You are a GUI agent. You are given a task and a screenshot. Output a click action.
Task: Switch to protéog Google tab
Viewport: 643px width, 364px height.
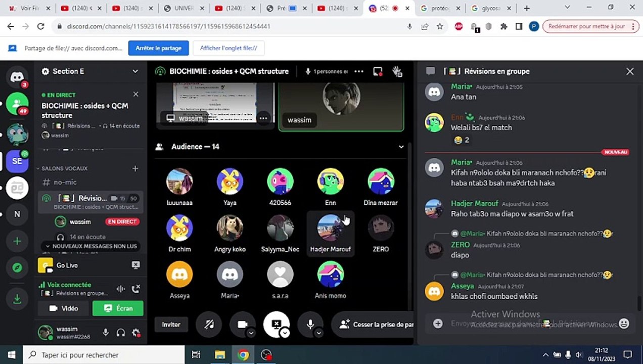(x=440, y=8)
